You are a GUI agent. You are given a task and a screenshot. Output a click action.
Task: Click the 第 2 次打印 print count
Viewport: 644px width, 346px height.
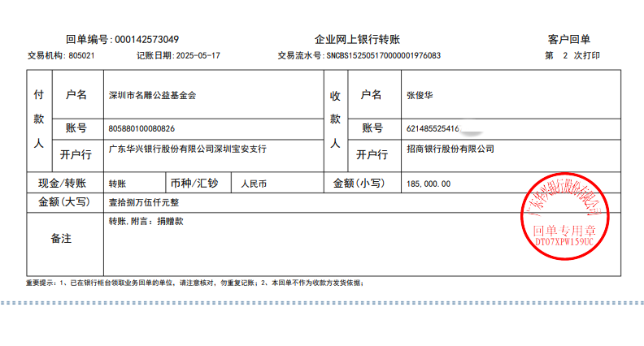pyautogui.click(x=572, y=55)
